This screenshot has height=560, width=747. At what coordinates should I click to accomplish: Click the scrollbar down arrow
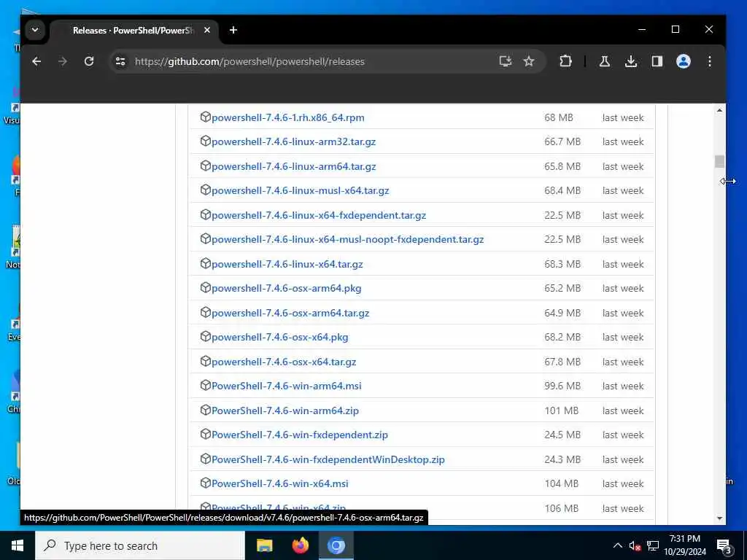(719, 518)
